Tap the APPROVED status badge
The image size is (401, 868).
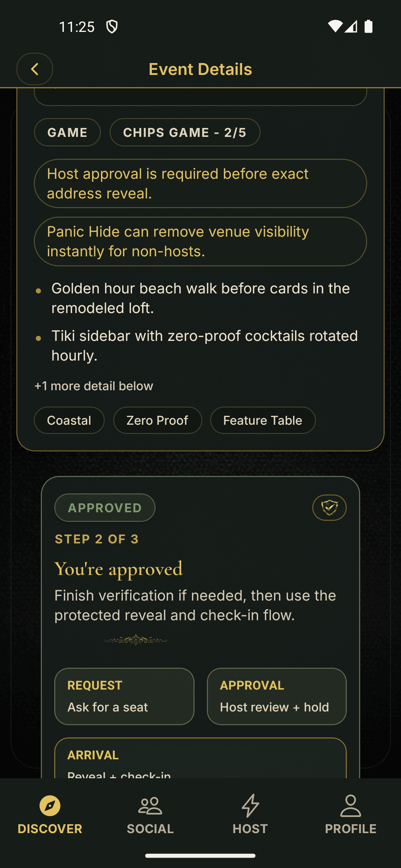pyautogui.click(x=105, y=508)
